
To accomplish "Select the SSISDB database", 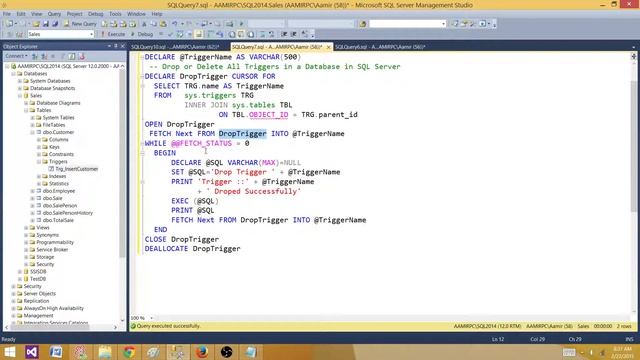I will click(x=38, y=272).
